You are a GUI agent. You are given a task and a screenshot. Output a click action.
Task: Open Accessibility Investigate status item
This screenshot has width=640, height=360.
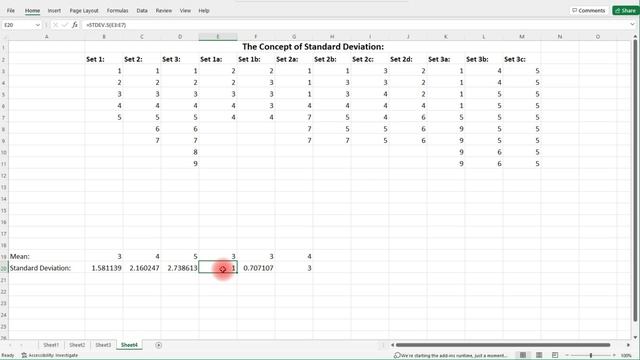click(x=49, y=356)
